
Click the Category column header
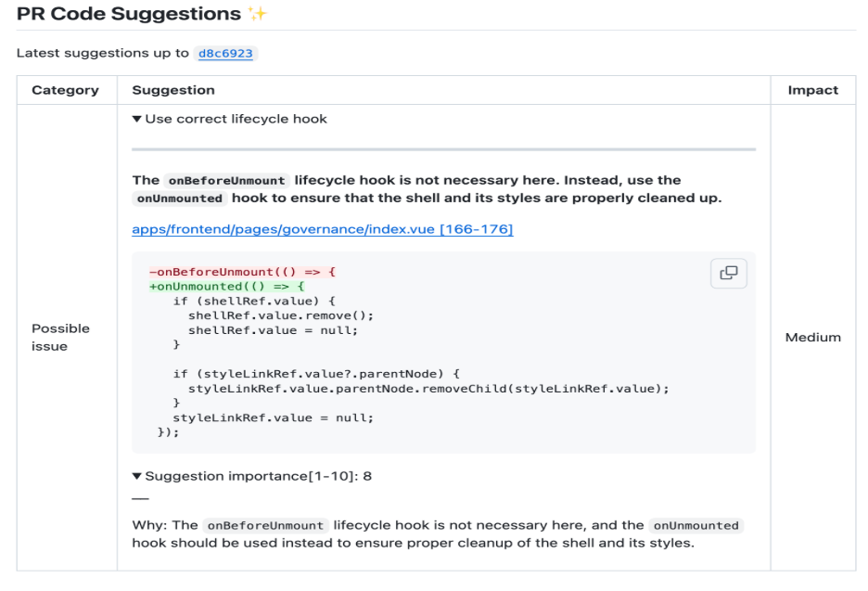[x=65, y=90]
